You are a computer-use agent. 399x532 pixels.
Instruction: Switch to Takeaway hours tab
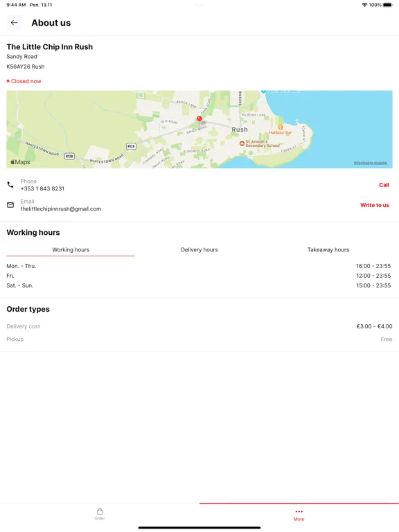328,249
